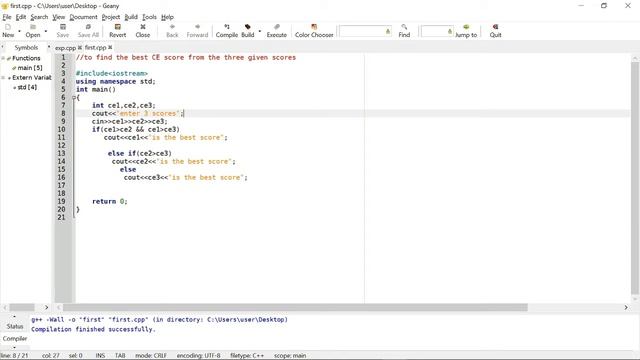This screenshot has width=640, height=360.
Task: Click the g++ command line message
Action: click(x=160, y=320)
